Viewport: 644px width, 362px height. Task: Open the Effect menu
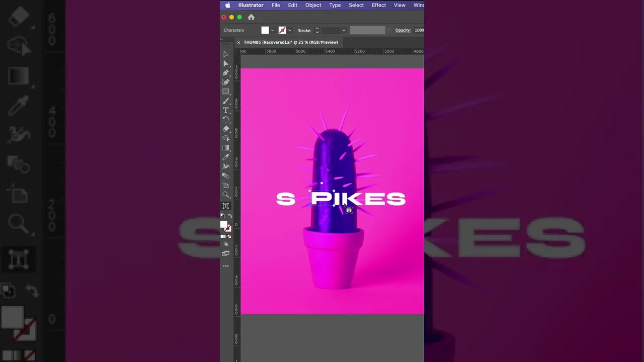[379, 5]
